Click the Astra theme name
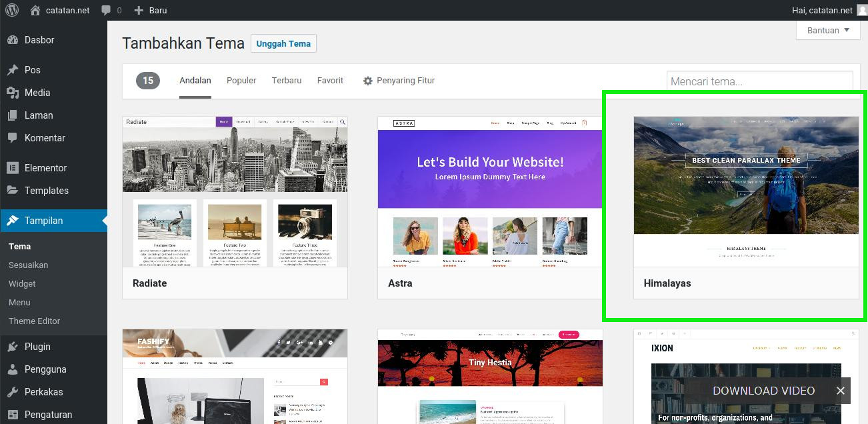The width and height of the screenshot is (868, 424). click(x=400, y=283)
